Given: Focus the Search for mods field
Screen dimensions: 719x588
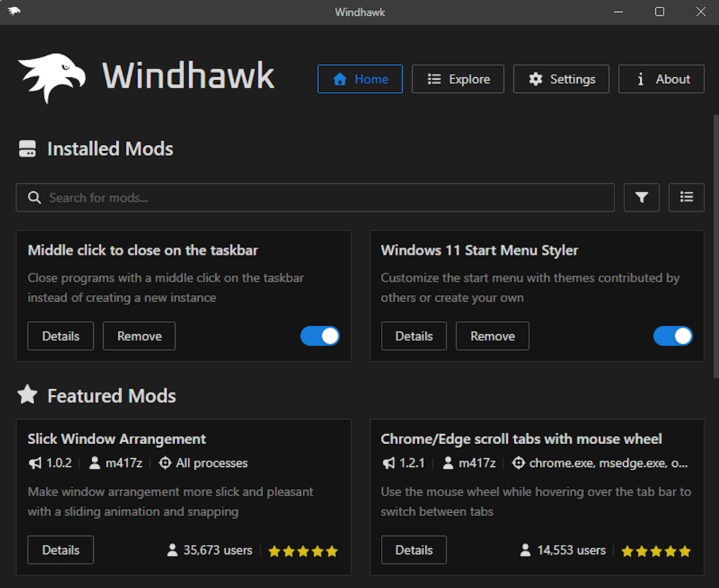Looking at the screenshot, I should pyautogui.click(x=315, y=198).
